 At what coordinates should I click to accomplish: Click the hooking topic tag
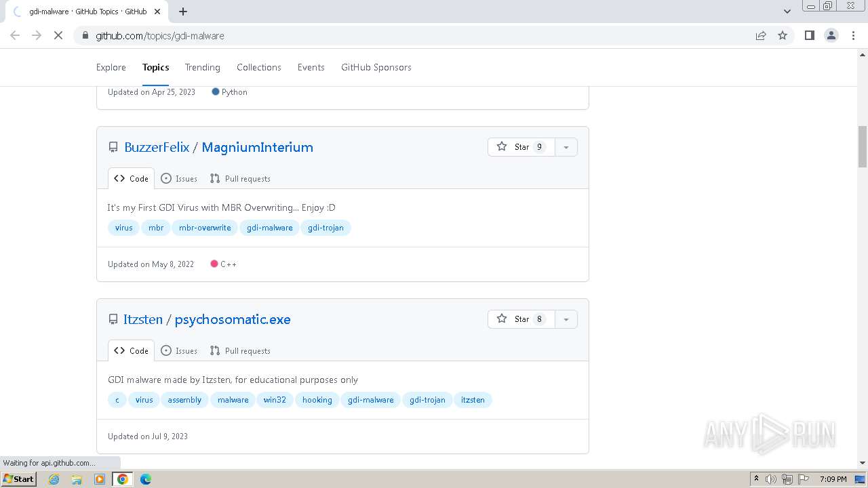coord(317,400)
